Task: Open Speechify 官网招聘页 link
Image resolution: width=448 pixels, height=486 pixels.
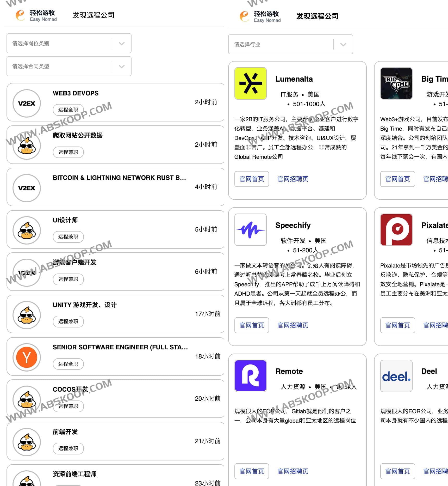Action: pos(293,325)
